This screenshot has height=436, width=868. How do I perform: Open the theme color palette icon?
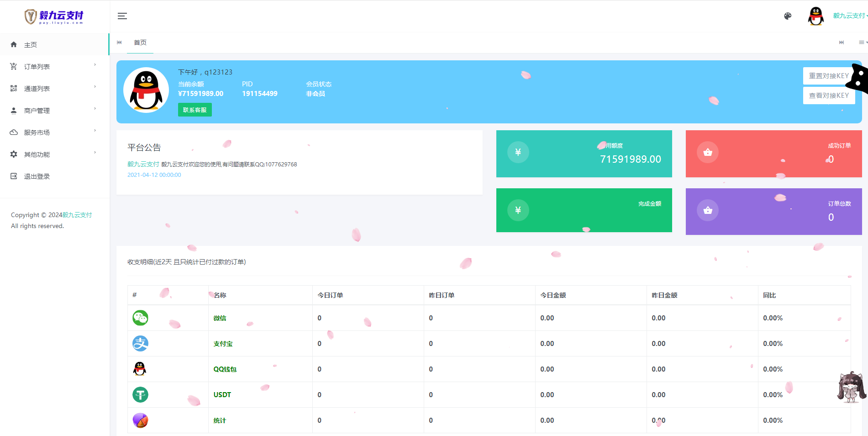pyautogui.click(x=788, y=16)
